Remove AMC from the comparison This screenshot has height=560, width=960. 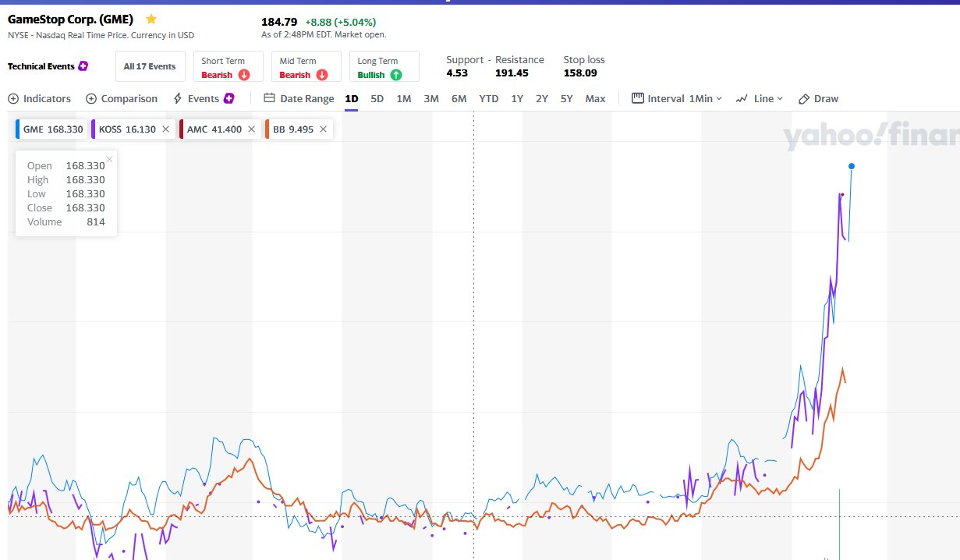(x=251, y=129)
